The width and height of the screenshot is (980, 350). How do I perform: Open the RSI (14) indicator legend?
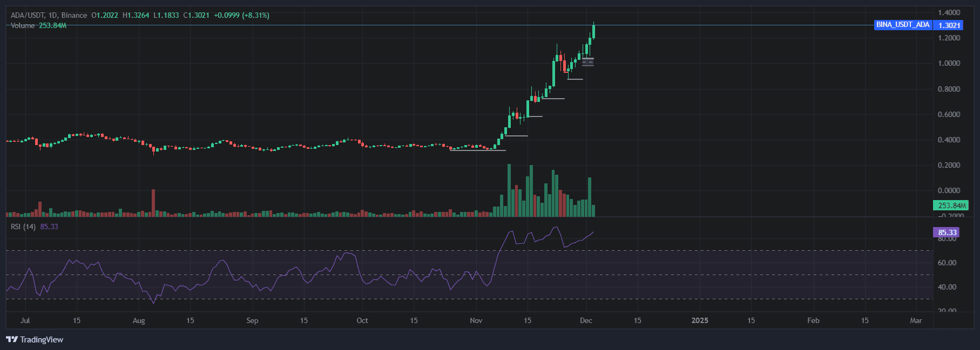[x=23, y=227]
